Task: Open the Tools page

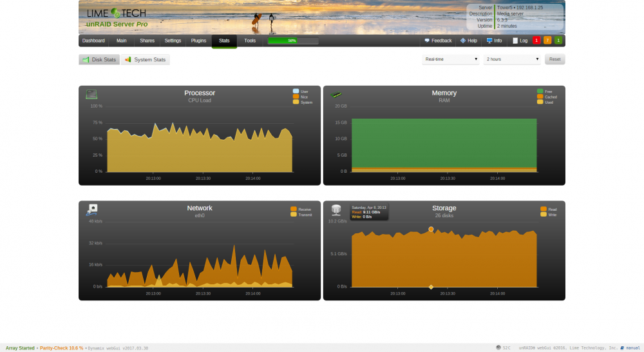Action: point(250,41)
